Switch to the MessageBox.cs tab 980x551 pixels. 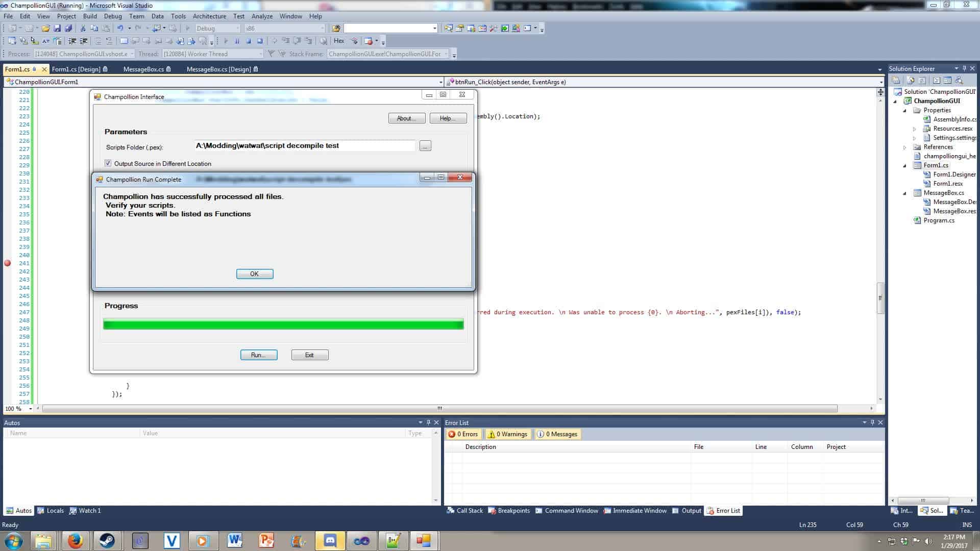click(x=147, y=69)
